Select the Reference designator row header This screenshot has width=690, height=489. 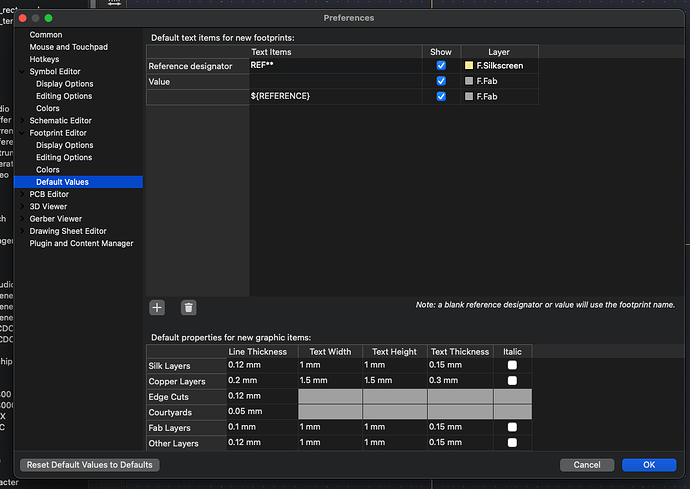tap(198, 66)
